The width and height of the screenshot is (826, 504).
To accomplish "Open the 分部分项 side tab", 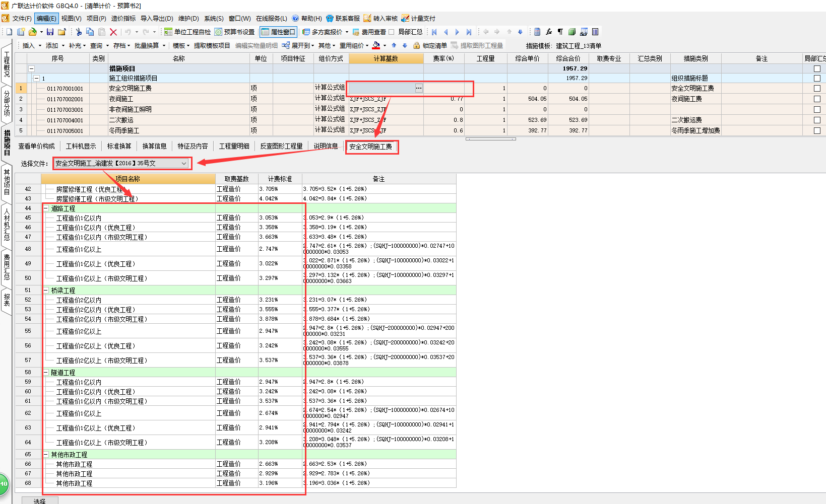I will [x=7, y=104].
